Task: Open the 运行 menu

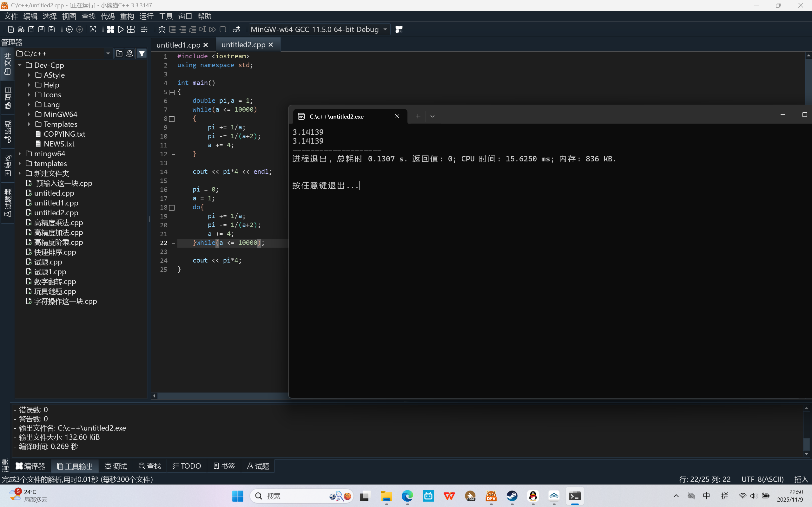Action: (146, 16)
